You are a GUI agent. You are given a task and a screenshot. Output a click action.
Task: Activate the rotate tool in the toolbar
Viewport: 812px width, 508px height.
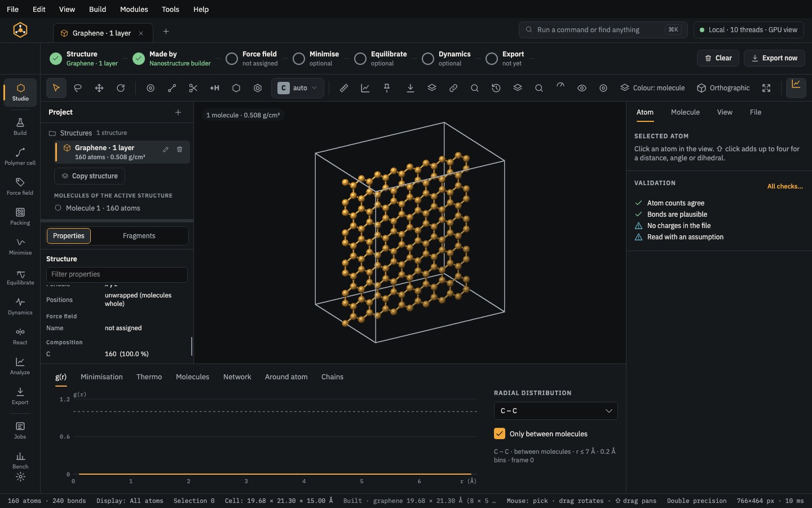(x=121, y=88)
